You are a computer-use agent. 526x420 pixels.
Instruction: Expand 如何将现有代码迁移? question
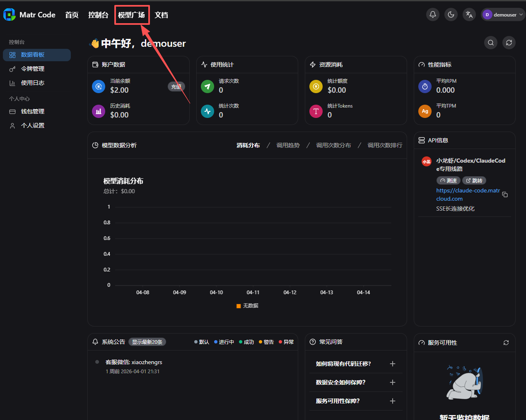[356, 364]
